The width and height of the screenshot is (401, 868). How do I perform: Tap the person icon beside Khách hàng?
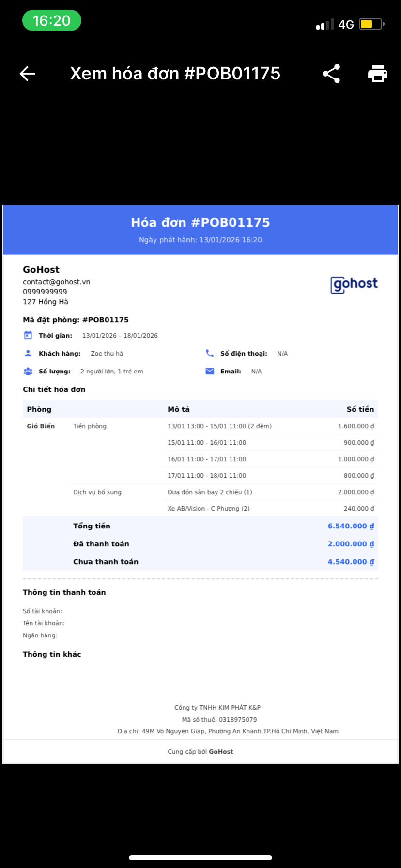[x=28, y=353]
